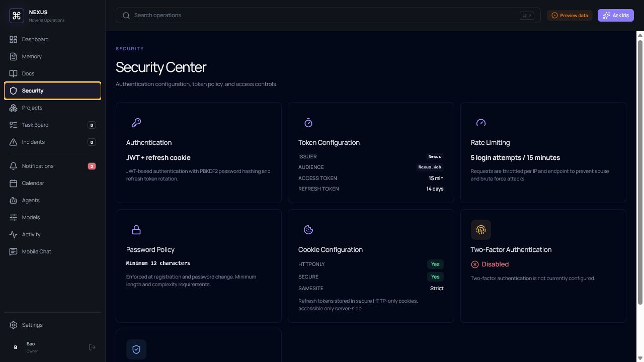Open Notifications from the sidebar
This screenshot has width=644, height=362.
pos(53,166)
